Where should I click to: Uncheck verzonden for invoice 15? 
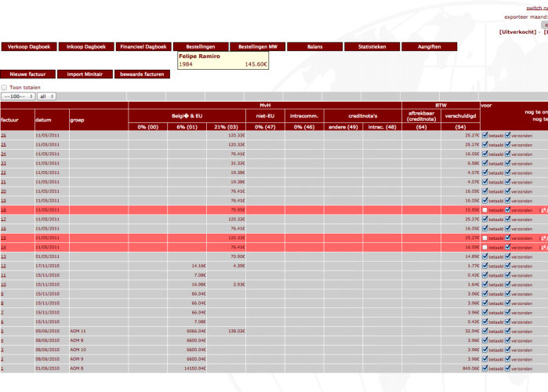click(508, 238)
